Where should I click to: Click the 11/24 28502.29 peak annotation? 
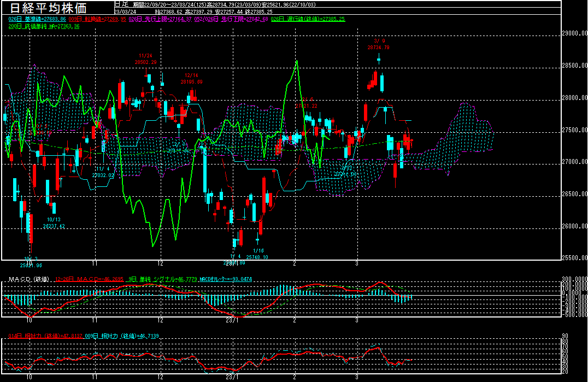coord(145,59)
